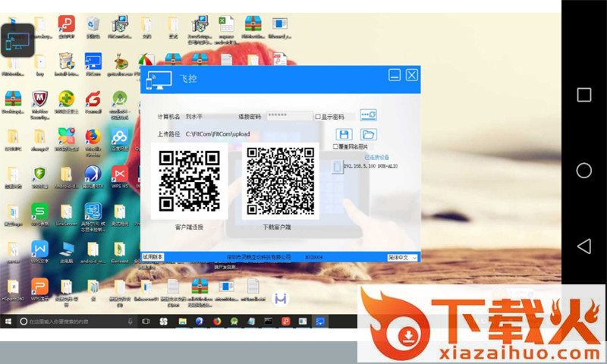Select the 此电脑 This PC desktop icon
This screenshot has height=364, width=607.
pyautogui.click(x=66, y=252)
